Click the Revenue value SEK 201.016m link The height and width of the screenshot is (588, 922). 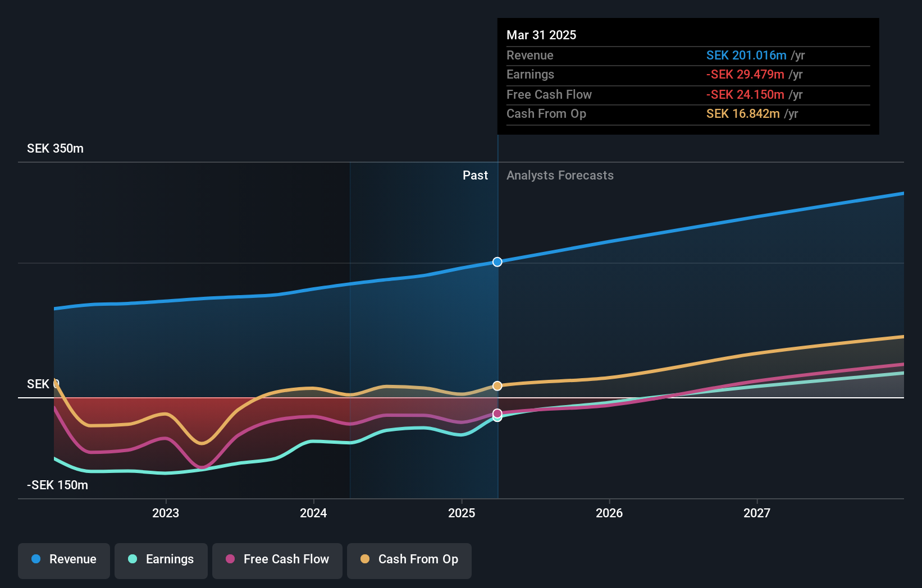pyautogui.click(x=747, y=55)
